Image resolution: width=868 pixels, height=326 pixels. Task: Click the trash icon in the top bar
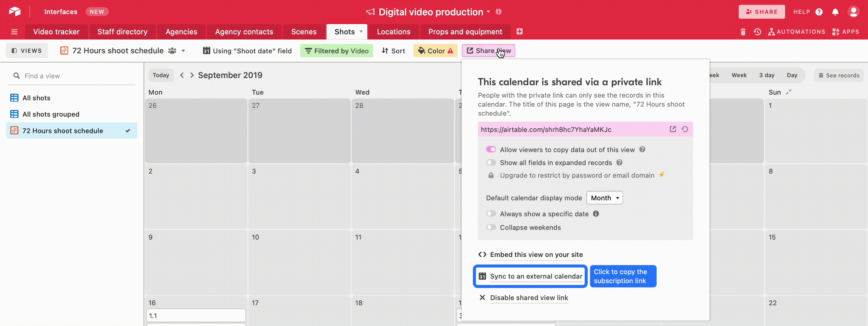(743, 32)
